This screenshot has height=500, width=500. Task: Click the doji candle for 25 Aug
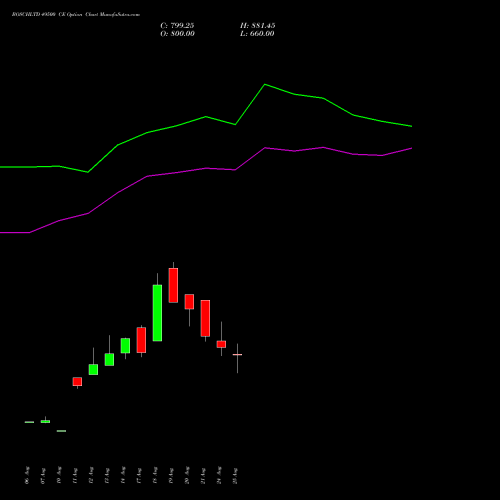[x=237, y=355]
